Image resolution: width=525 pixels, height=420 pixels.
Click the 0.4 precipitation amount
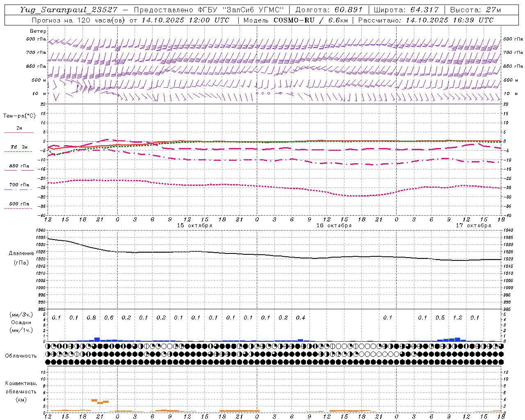300,318
